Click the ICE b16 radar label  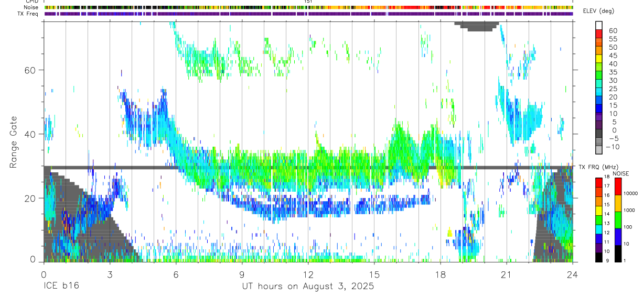point(62,287)
